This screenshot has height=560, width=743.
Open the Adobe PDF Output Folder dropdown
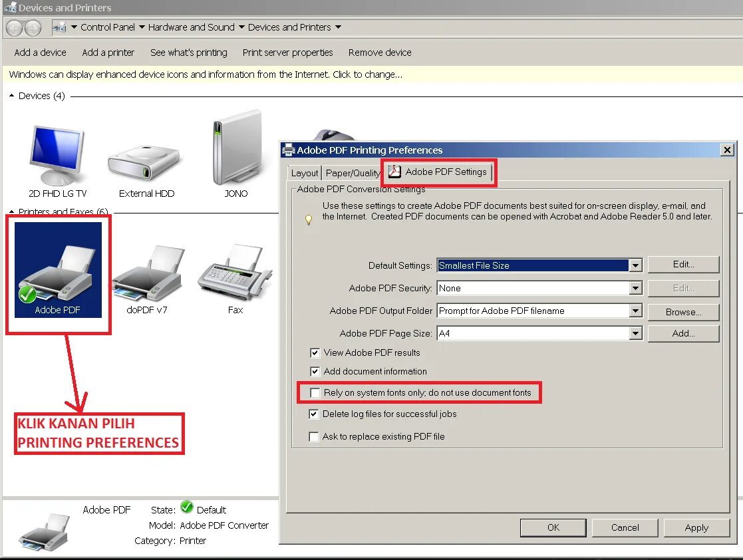[636, 311]
